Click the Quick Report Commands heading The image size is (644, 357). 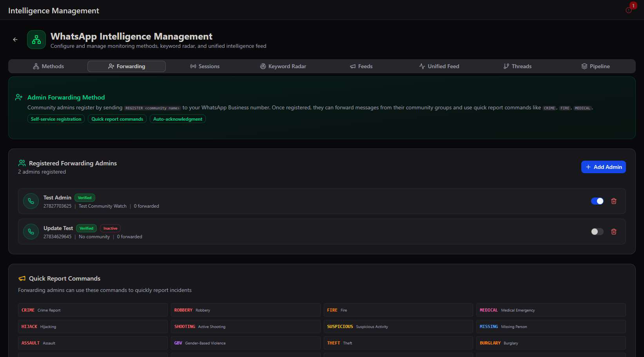65,278
